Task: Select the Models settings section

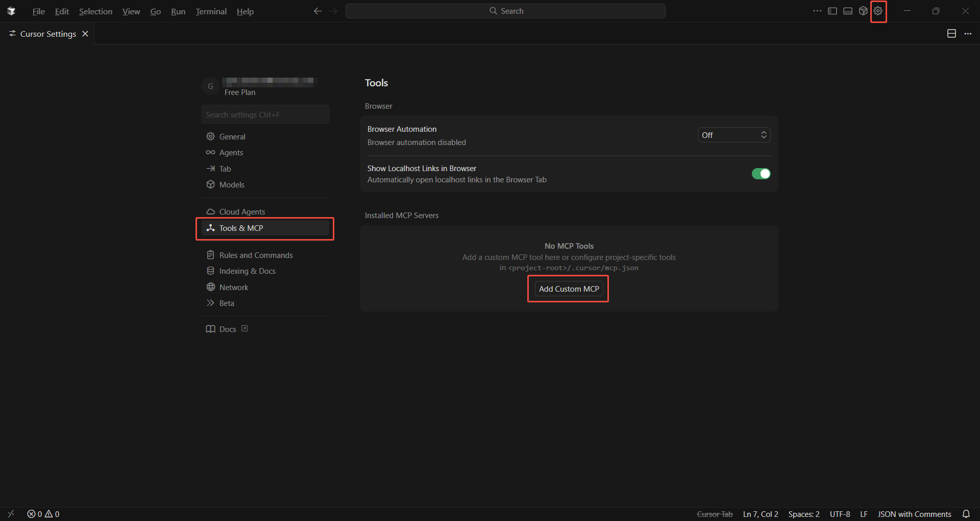Action: pos(232,184)
